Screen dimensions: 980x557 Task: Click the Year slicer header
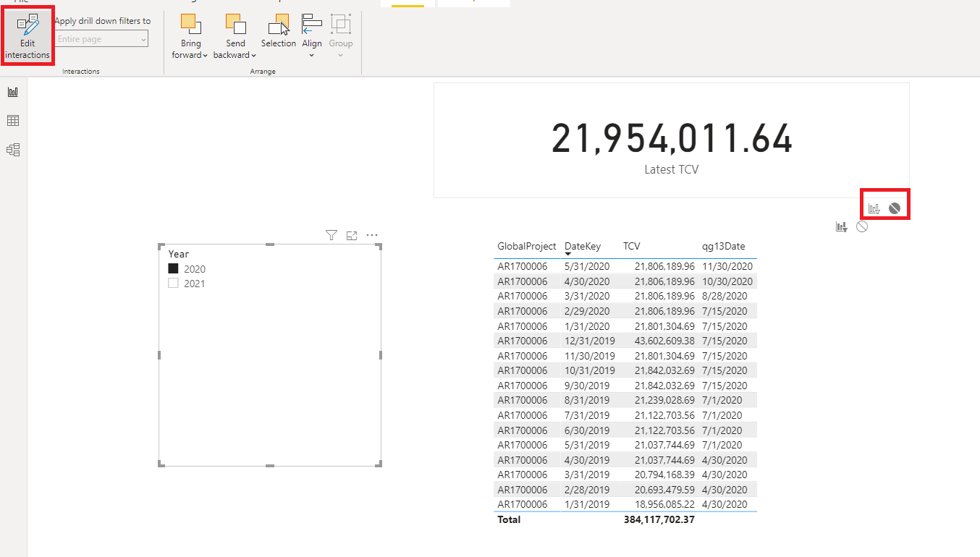179,254
